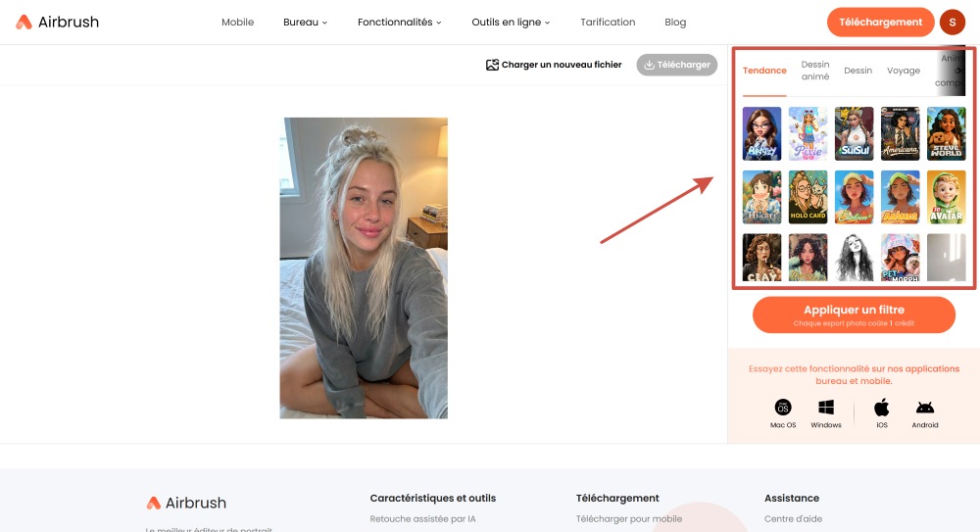
Task: Click Appliquer un filtre button
Action: point(854,314)
